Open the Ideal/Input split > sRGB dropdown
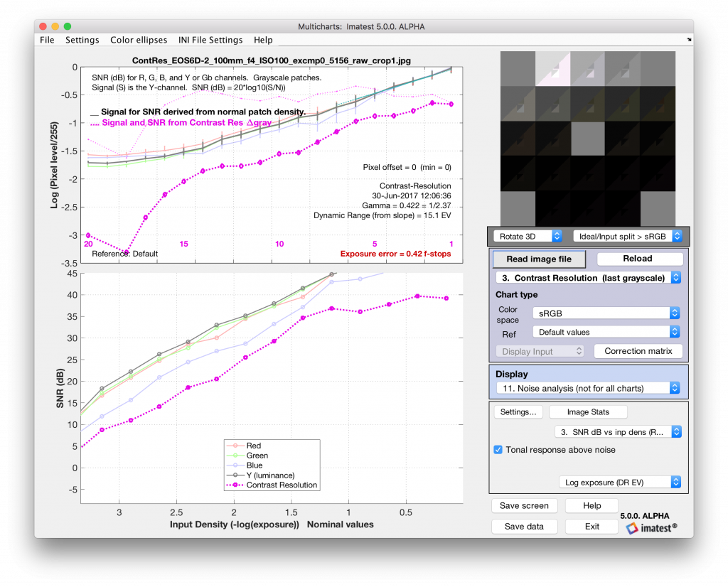 point(627,236)
